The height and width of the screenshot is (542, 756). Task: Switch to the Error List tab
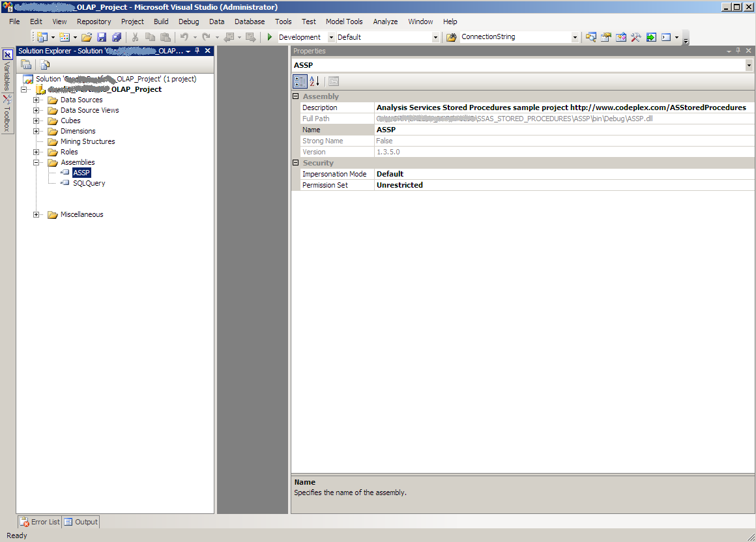40,522
